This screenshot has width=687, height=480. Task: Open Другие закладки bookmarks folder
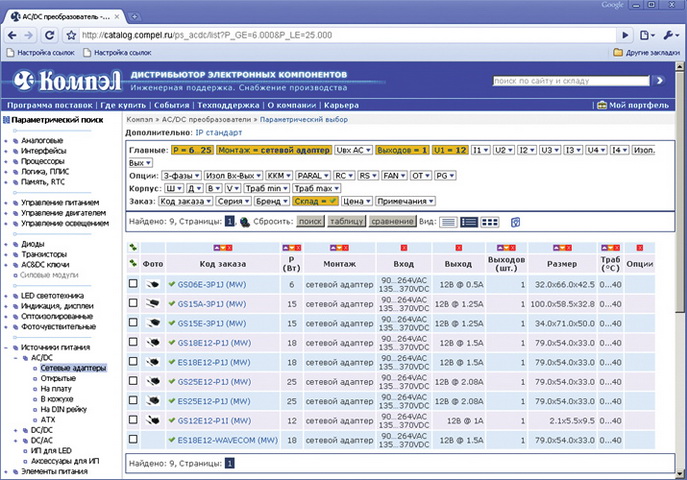point(647,53)
